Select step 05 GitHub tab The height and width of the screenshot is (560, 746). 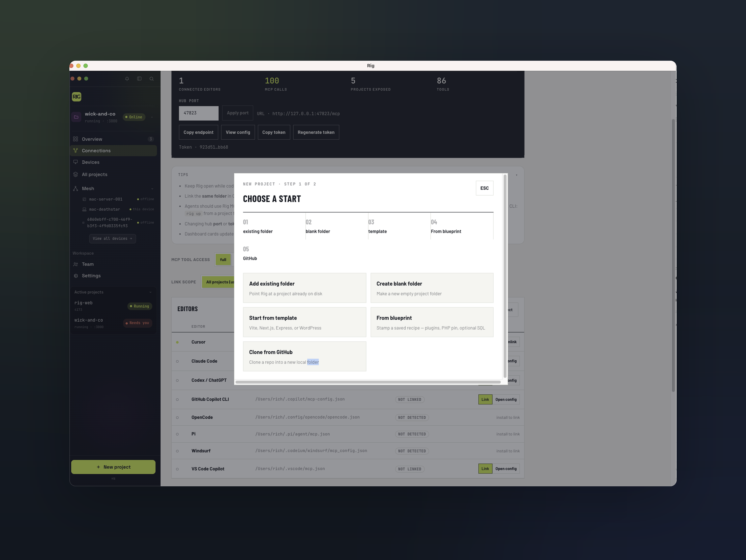pos(274,253)
